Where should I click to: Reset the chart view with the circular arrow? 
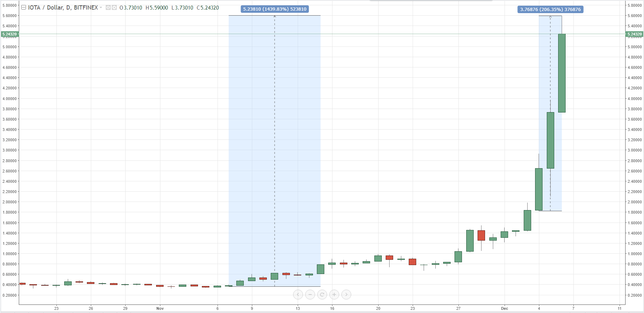322,295
